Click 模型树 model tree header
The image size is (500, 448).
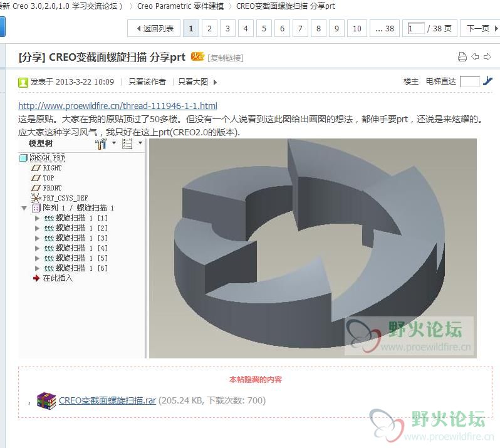(41, 143)
